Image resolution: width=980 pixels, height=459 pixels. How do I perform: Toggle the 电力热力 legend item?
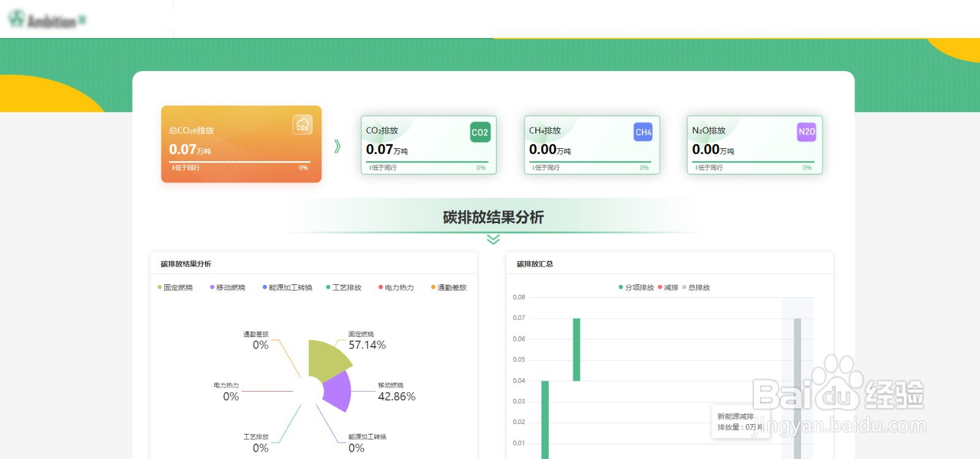[396, 287]
